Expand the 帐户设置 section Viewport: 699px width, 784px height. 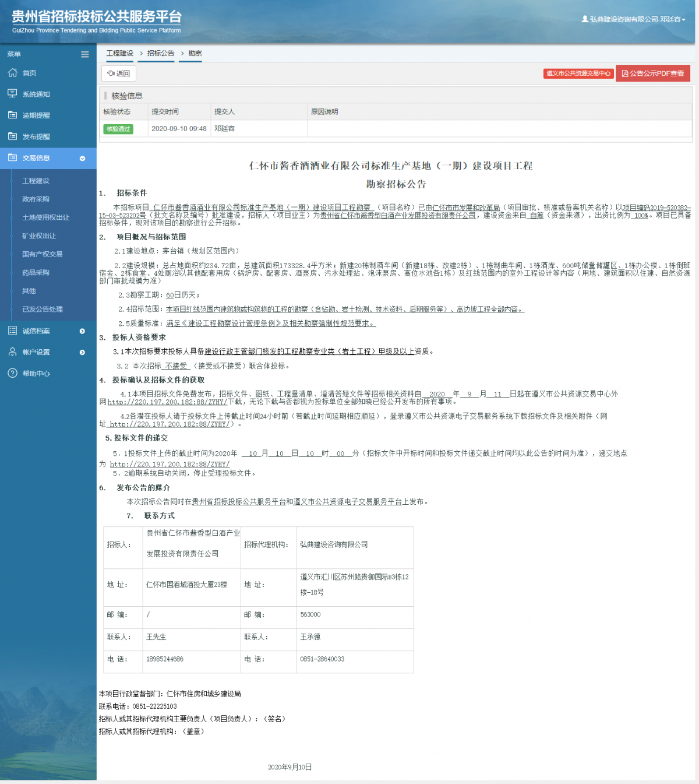click(82, 352)
